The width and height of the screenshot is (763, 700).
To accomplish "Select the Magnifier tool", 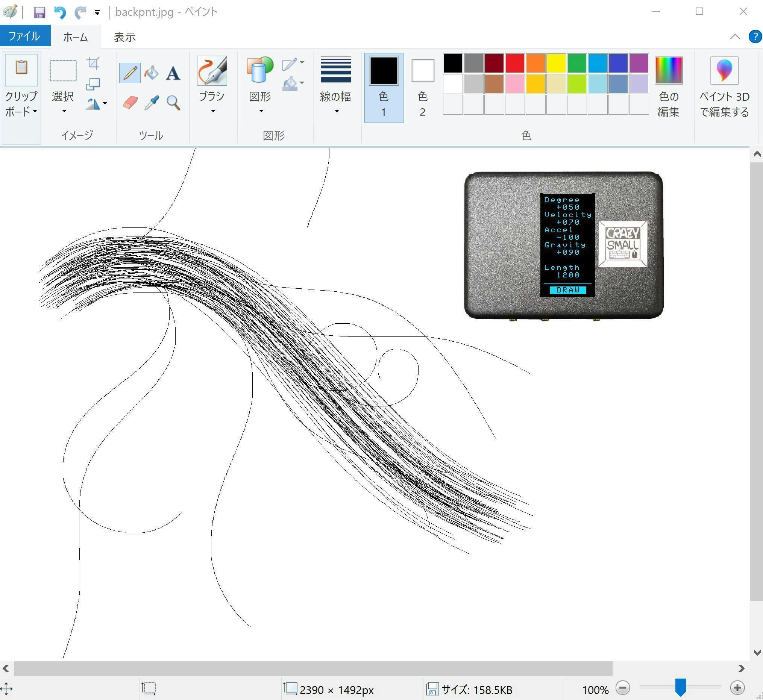I will 173,103.
